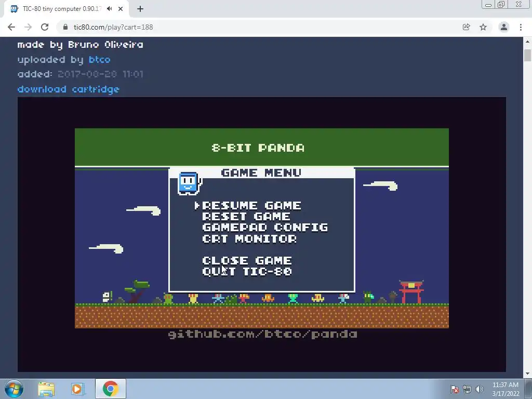The width and height of the screenshot is (532, 399).
Task: Close the TIC-80 tiny computer tab
Action: click(x=121, y=9)
